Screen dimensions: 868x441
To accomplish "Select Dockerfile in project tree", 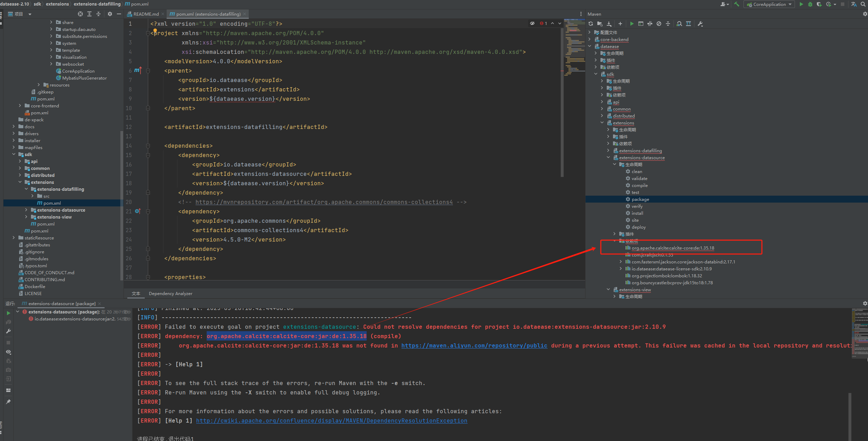I will (x=35, y=286).
